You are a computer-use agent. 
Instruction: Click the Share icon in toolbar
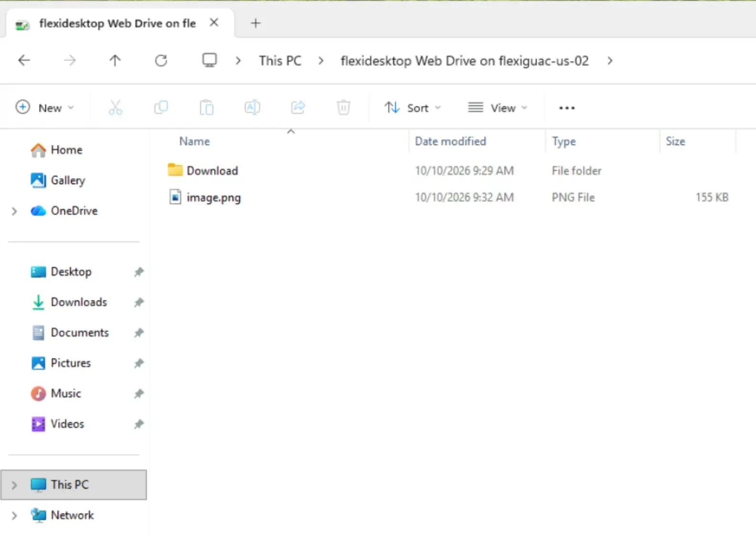[x=298, y=108]
